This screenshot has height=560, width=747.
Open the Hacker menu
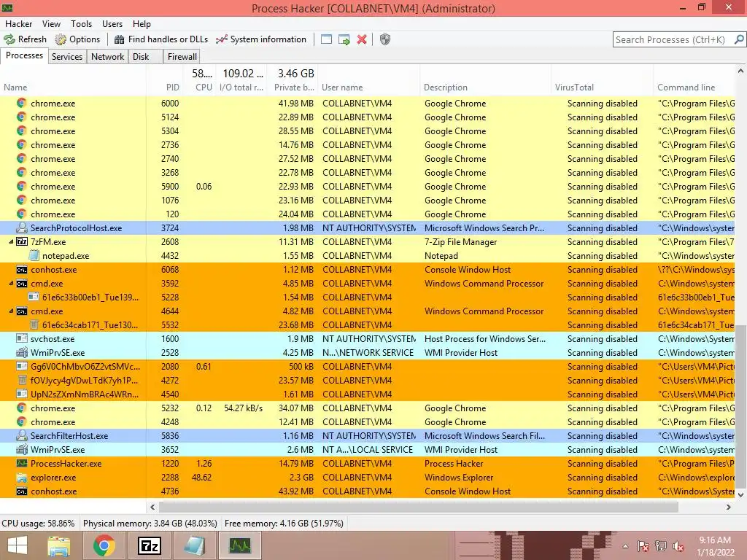click(x=18, y=24)
